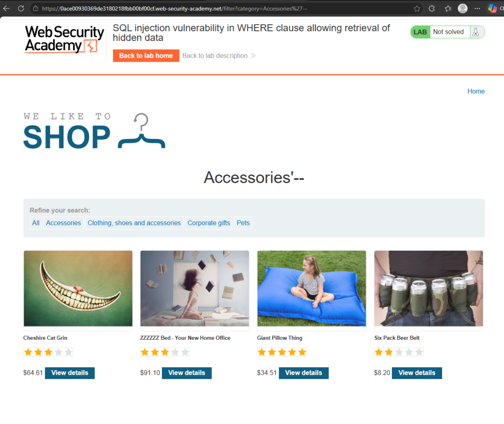Open the favorites list icon
504x424 pixels.
tap(448, 9)
